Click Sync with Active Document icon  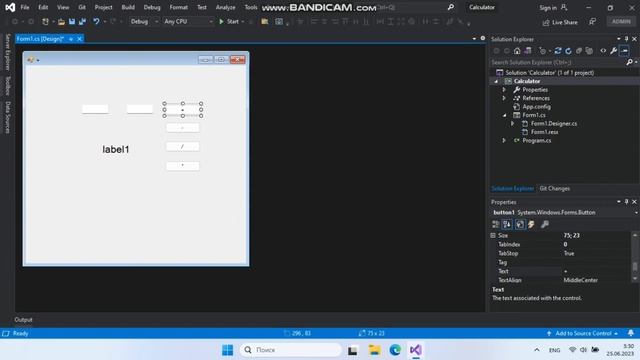[x=558, y=51]
